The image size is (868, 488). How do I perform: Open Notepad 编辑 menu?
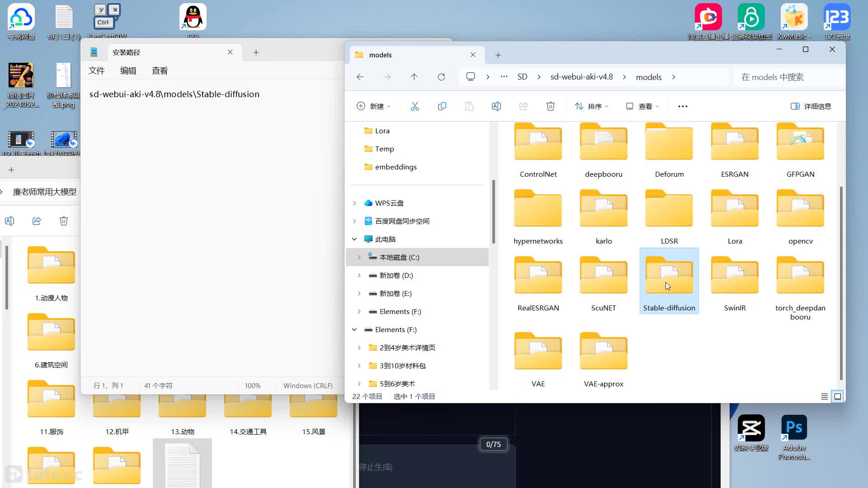click(x=128, y=70)
